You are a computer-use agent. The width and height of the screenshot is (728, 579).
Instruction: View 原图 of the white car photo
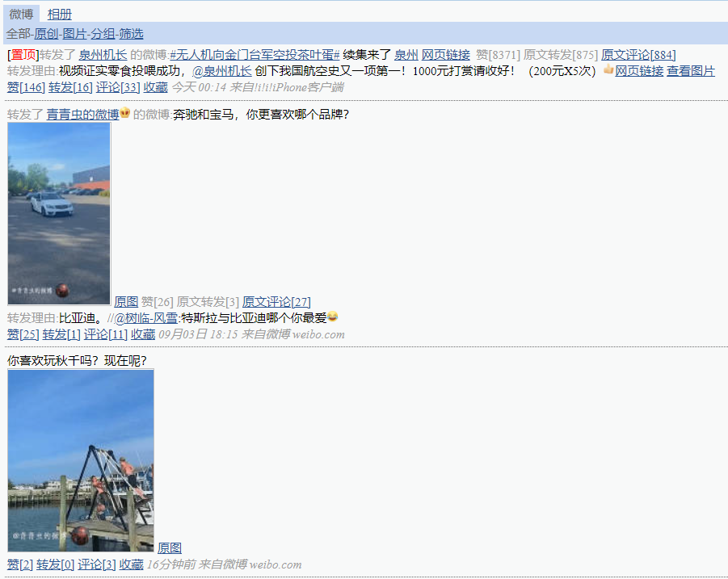pos(126,302)
